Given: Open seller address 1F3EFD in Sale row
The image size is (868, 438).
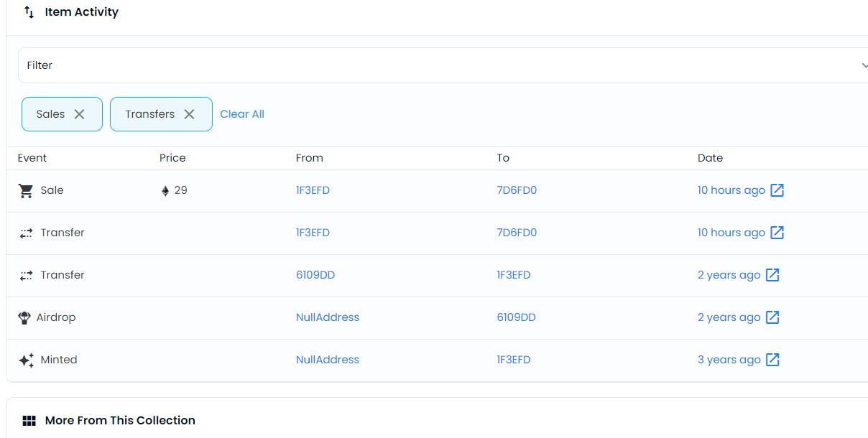Looking at the screenshot, I should click(313, 190).
